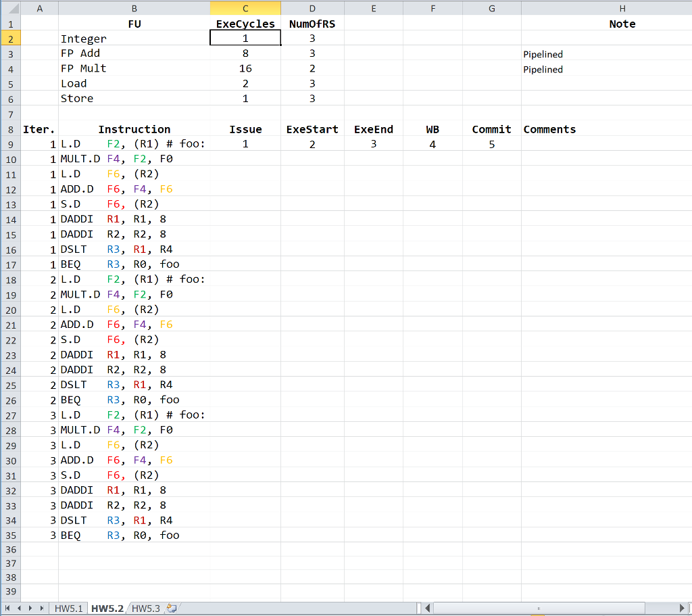Click previous sheet navigation arrow
This screenshot has width=692, height=616.
tap(18, 609)
